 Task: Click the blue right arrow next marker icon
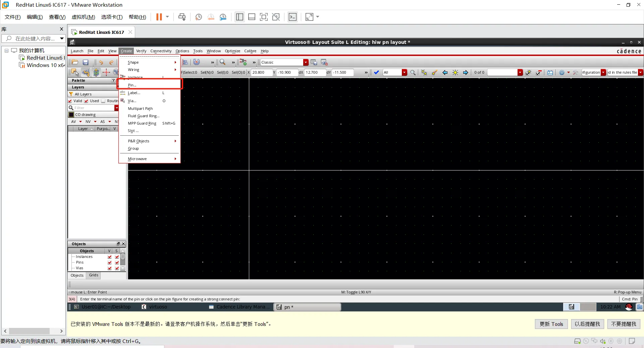(x=466, y=73)
